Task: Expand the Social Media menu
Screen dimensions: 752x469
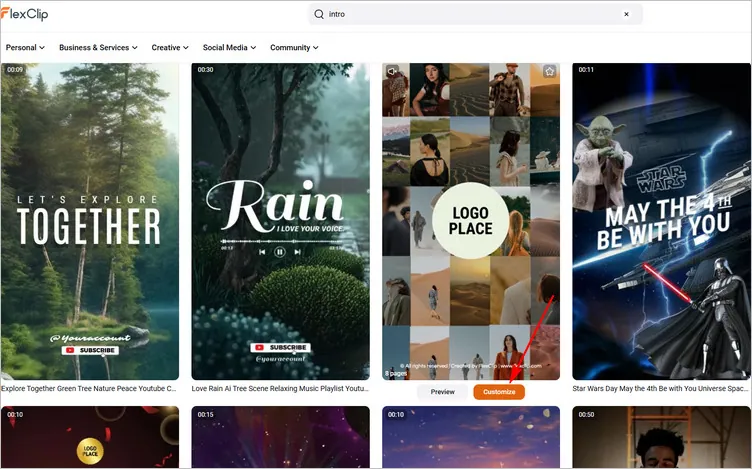Action: 229,47
